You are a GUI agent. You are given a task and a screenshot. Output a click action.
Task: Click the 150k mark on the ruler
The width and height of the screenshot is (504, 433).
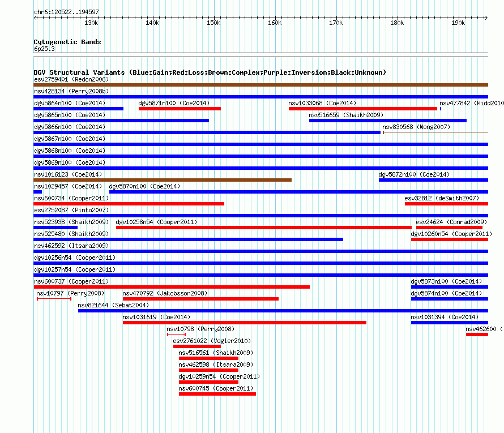point(213,23)
